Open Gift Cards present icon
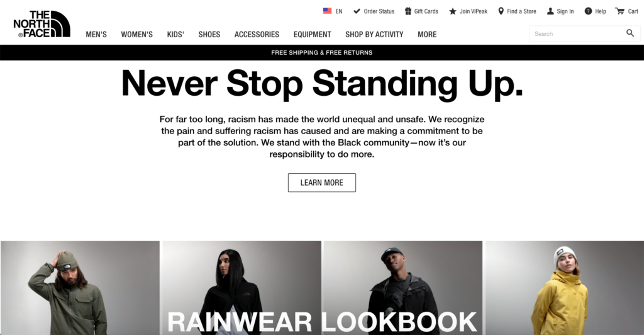This screenshot has height=335, width=644. coord(408,11)
